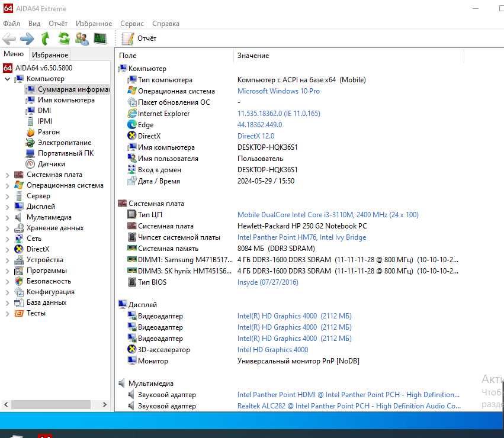This screenshot has width=504, height=438.
Task: Go forward with the blue right arrow icon
Action: (x=27, y=39)
